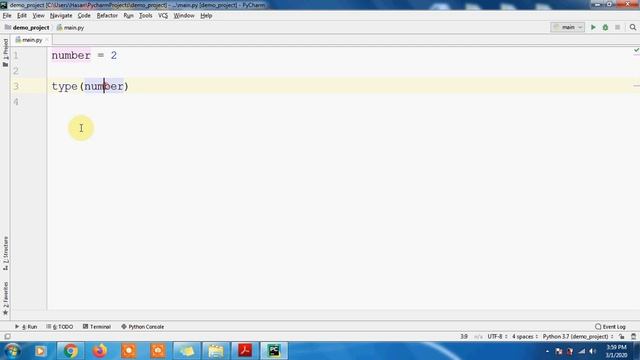This screenshot has width=640, height=360.
Task: Open the Favorites tool window from left sidebar
Action: point(5,298)
